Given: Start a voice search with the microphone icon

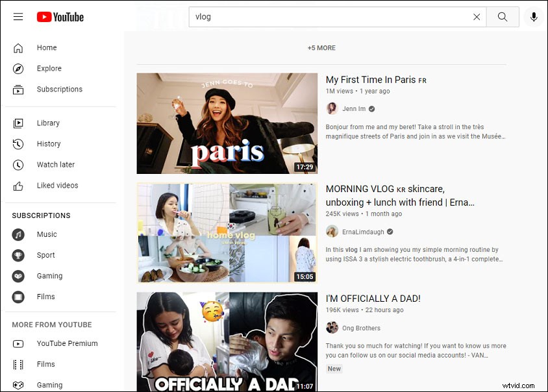Looking at the screenshot, I should (533, 17).
